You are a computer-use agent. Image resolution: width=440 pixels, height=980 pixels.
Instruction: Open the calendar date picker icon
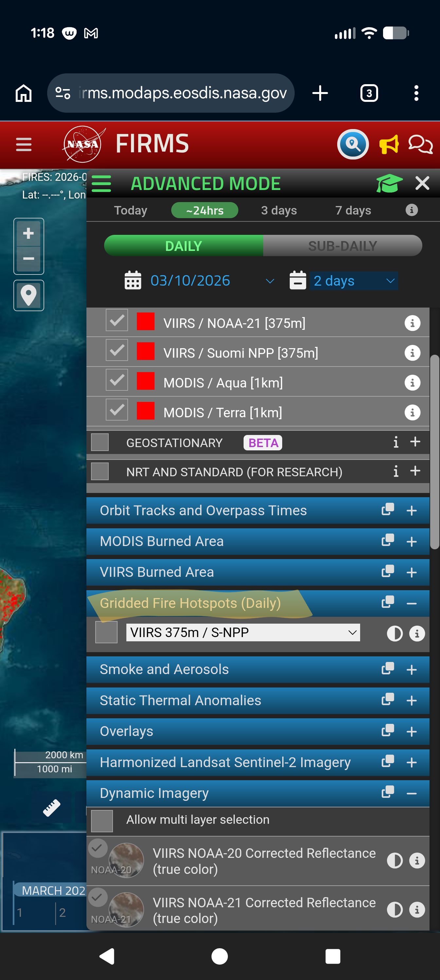133,280
